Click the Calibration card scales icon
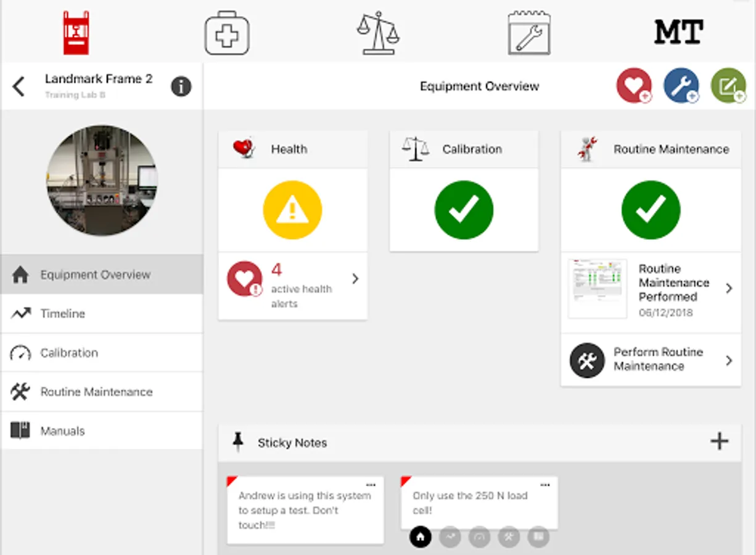The image size is (756, 555). [x=415, y=149]
